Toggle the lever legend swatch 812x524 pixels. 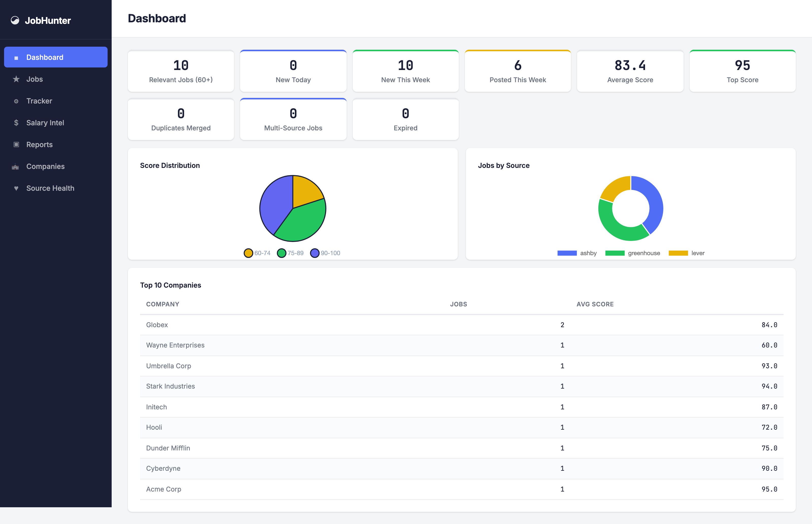678,253
